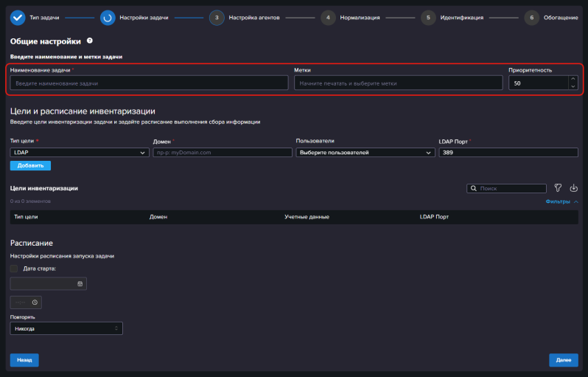The height and width of the screenshot is (377, 588).
Task: Open the Тип цели LDAP dropdown
Action: (80, 153)
